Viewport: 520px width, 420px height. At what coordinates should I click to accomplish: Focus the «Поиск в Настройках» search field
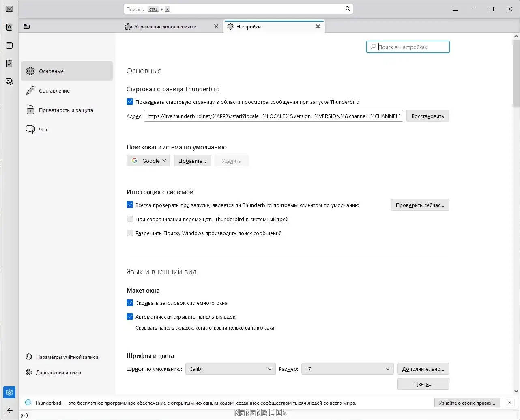[x=408, y=47]
